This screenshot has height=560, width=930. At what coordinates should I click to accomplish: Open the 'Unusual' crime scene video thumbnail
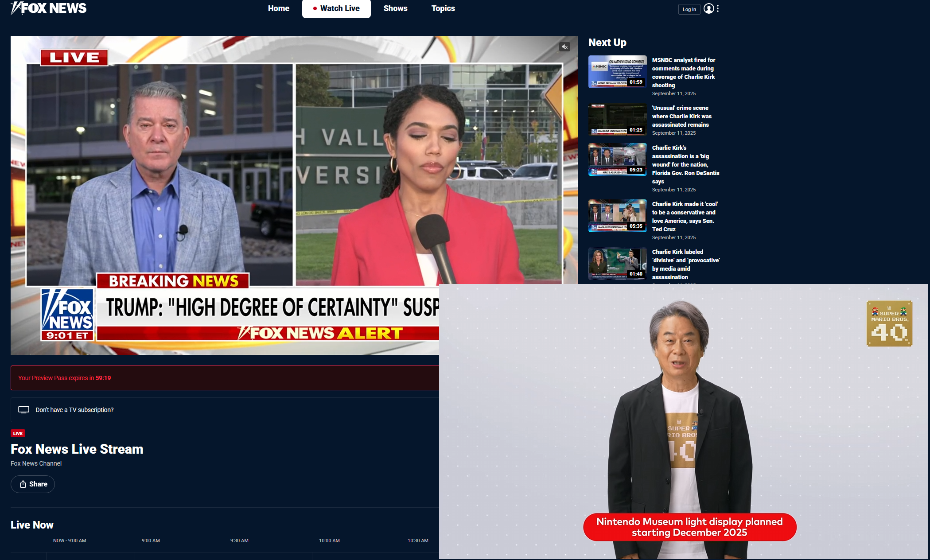pos(617,120)
